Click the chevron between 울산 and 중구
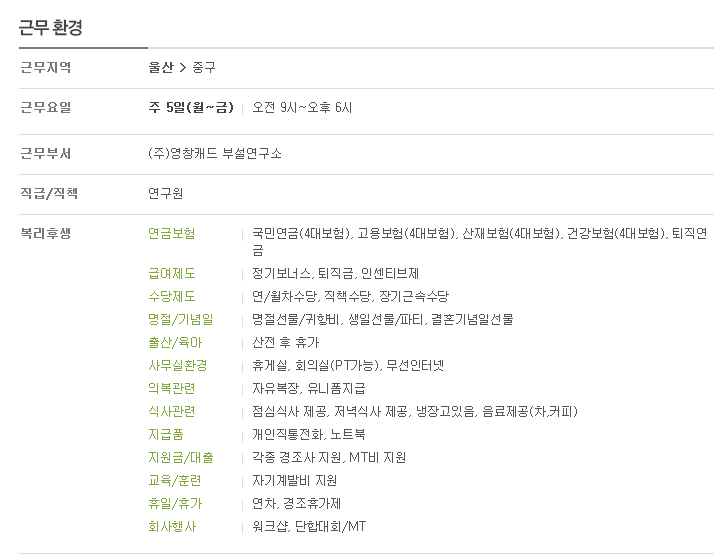Screen dimensions: 723x555 [x=183, y=68]
